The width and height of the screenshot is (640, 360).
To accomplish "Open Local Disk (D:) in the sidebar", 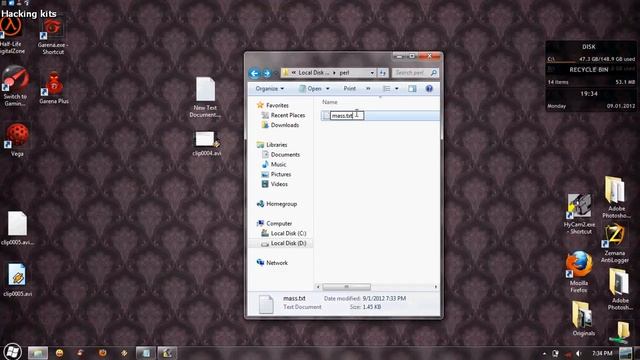I will 288,243.
